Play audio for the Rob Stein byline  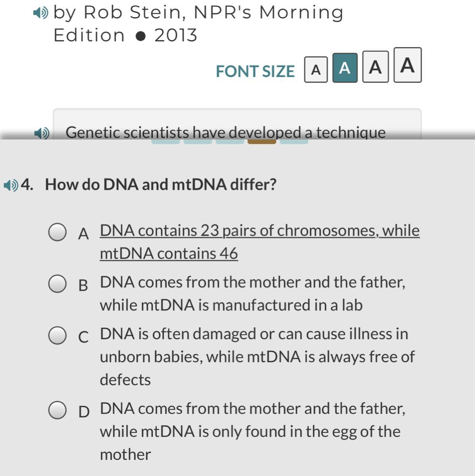click(x=40, y=13)
